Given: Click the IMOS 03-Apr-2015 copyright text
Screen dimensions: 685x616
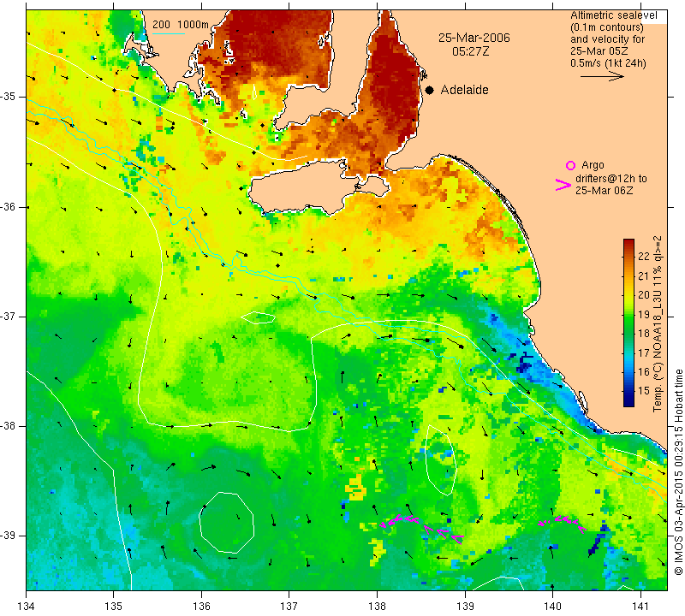Looking at the screenshot, I should [x=678, y=472].
